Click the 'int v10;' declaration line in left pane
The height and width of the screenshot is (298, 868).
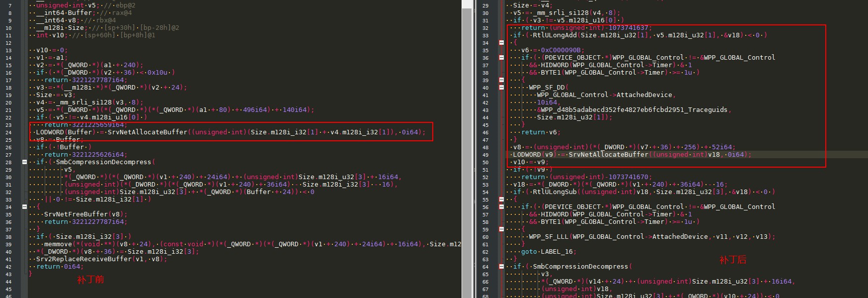(x=96, y=35)
